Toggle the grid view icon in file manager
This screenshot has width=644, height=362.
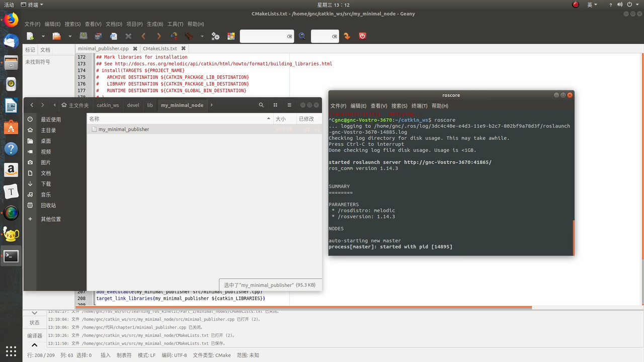275,105
